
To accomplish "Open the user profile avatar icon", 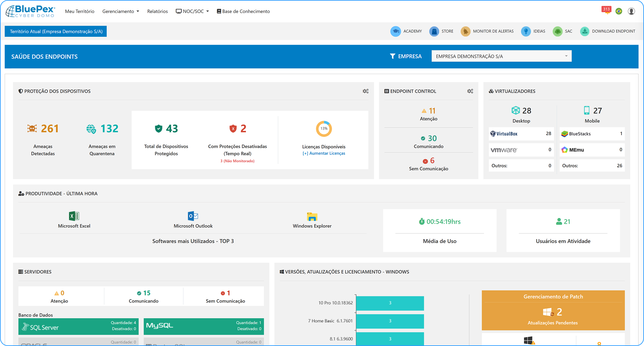I will pyautogui.click(x=631, y=11).
